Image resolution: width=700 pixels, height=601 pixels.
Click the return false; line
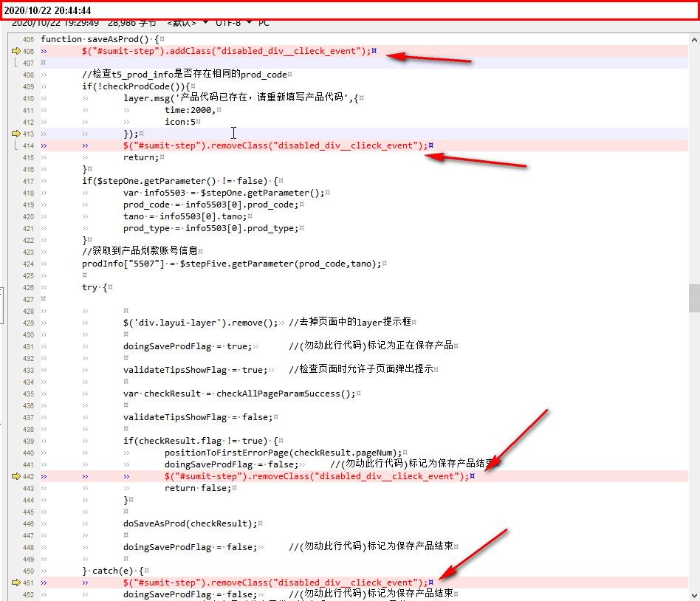pos(200,488)
